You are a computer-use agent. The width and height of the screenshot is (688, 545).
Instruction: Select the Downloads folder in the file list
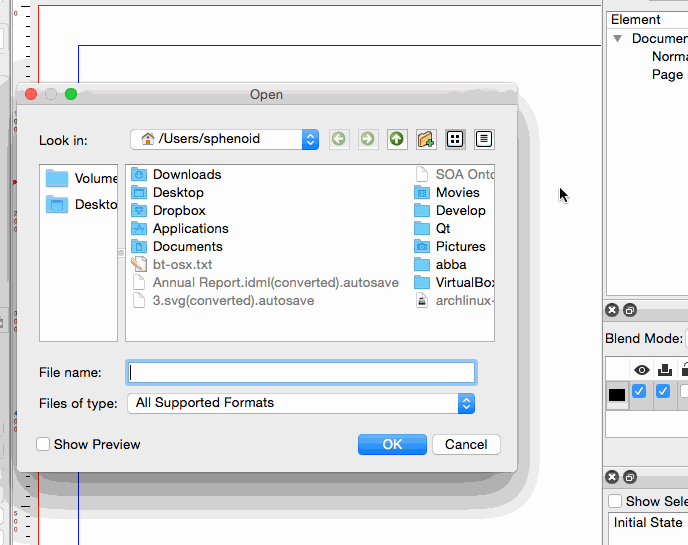186,174
